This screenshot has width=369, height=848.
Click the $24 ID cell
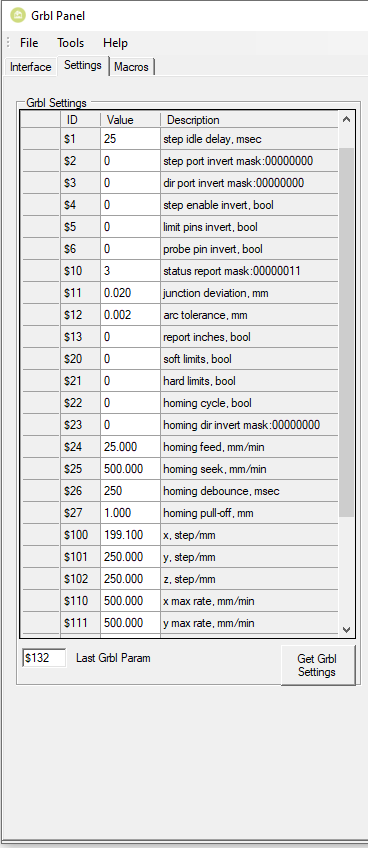(x=81, y=447)
